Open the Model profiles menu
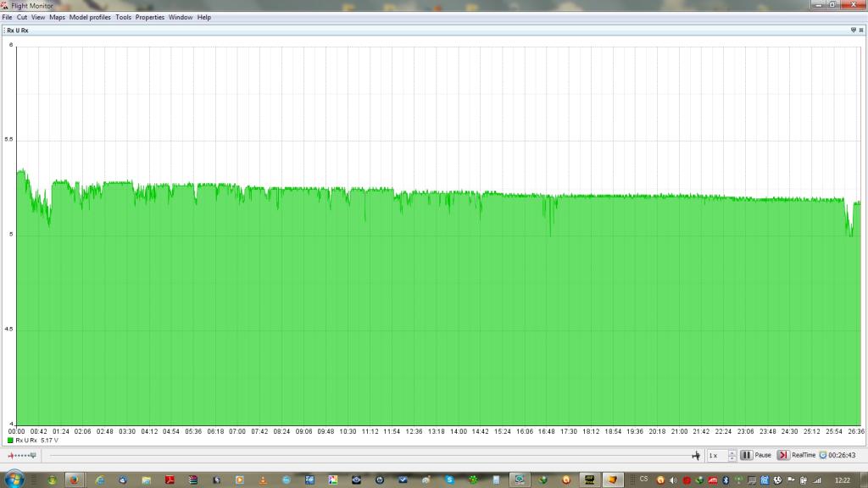 coord(90,17)
